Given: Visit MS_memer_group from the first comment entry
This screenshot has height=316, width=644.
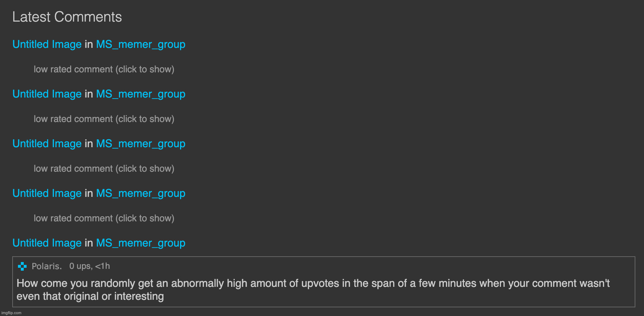Looking at the screenshot, I should (x=141, y=44).
